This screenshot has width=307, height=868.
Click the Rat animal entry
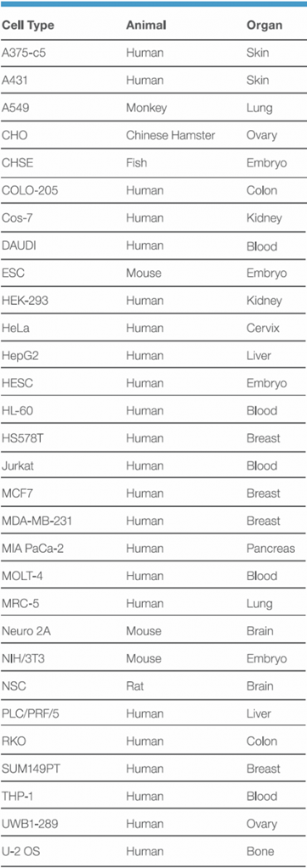click(135, 686)
